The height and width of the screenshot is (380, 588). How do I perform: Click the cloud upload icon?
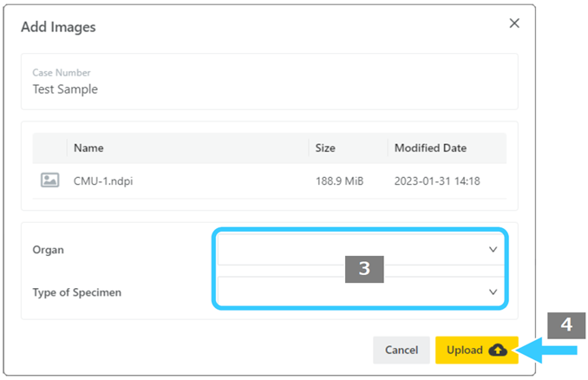(x=498, y=350)
